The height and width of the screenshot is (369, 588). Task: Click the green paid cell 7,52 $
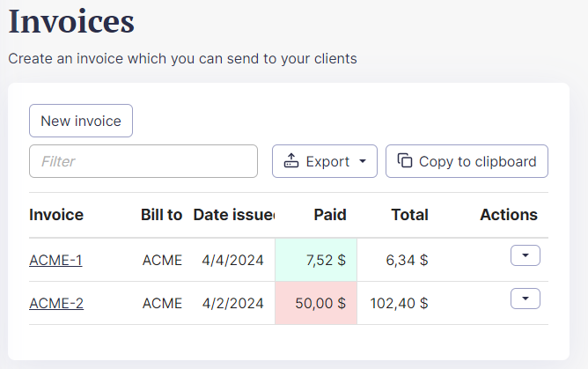[316, 260]
